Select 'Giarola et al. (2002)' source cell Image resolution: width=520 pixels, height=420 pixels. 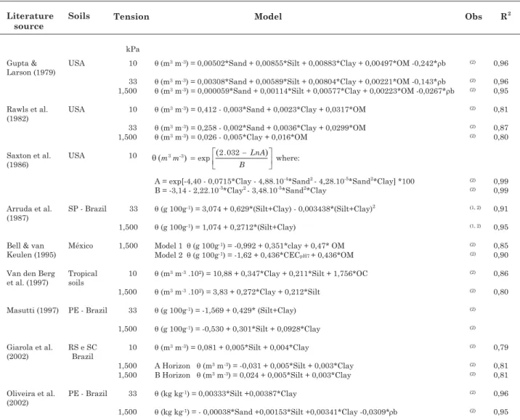(30, 352)
